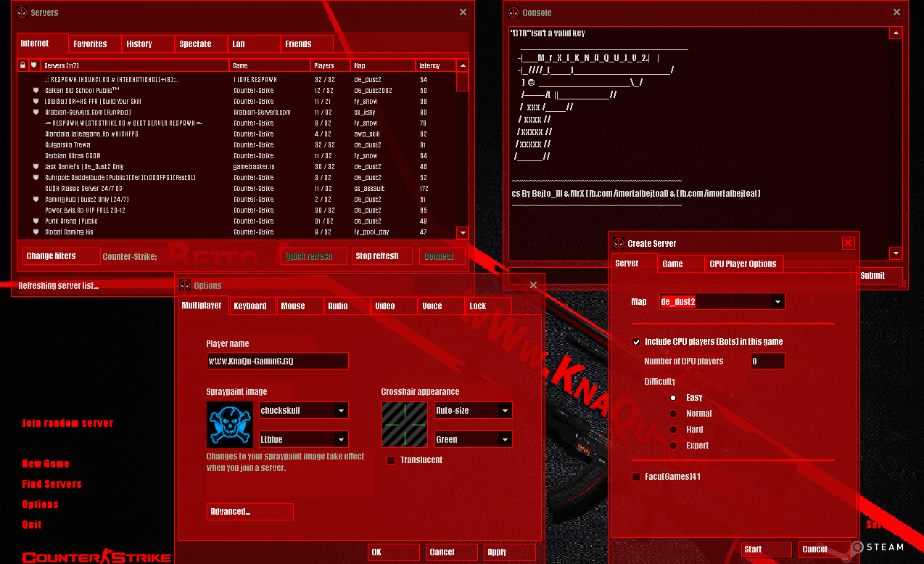This screenshot has height=564, width=924.
Task: Click the shield icon beside Punk Arena | Public
Action: (36, 221)
